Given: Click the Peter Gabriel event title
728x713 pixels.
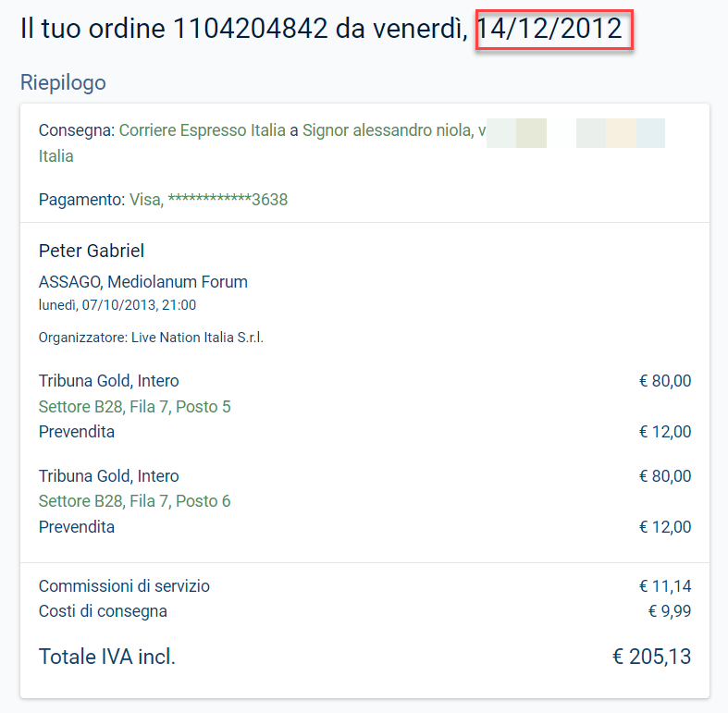Looking at the screenshot, I should (x=92, y=251).
